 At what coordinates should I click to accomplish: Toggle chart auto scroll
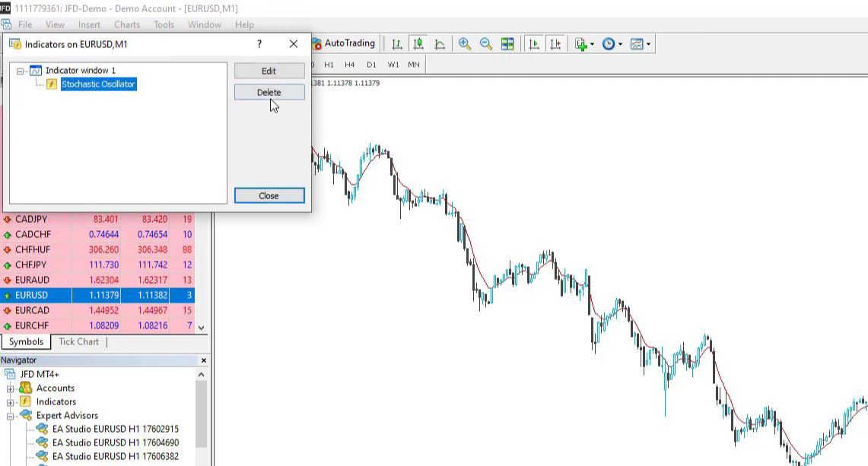tap(535, 43)
